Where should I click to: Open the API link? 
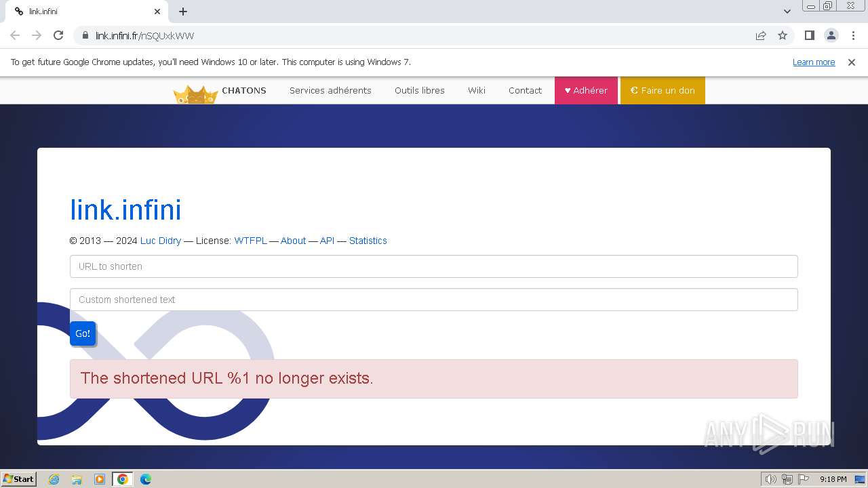point(327,241)
